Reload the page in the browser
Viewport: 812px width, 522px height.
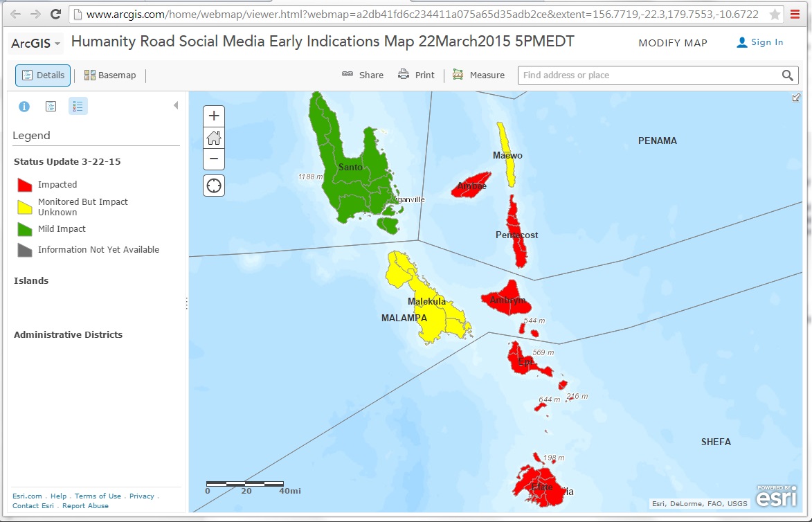[x=56, y=14]
